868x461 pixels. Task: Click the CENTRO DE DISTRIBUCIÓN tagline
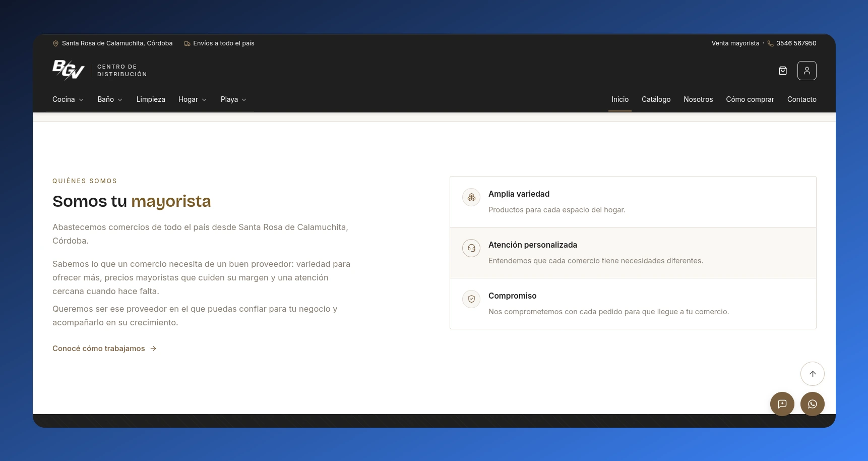(x=122, y=70)
